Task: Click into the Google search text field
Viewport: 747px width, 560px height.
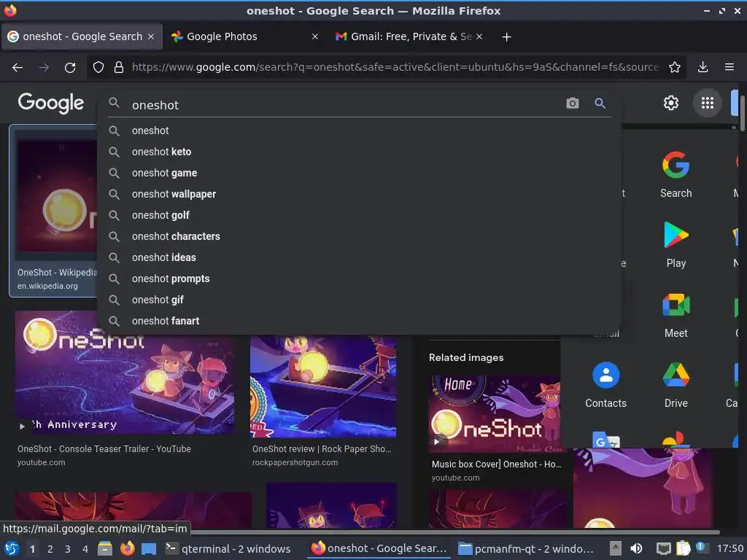Action: click(x=345, y=105)
